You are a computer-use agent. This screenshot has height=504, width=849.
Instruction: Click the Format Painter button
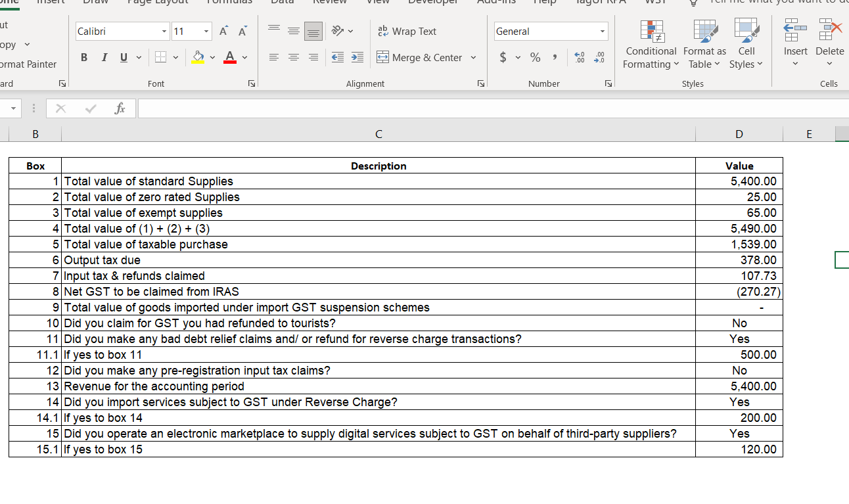tap(28, 64)
